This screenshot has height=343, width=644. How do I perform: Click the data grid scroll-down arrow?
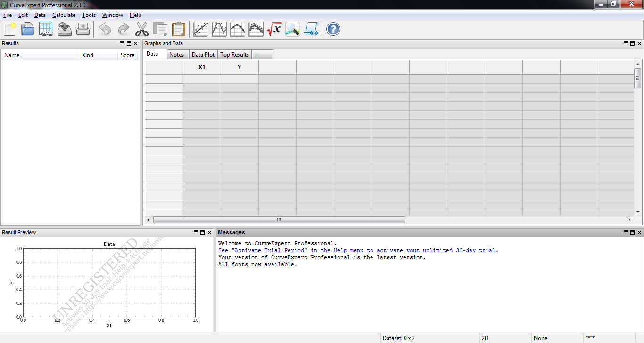coord(638,212)
